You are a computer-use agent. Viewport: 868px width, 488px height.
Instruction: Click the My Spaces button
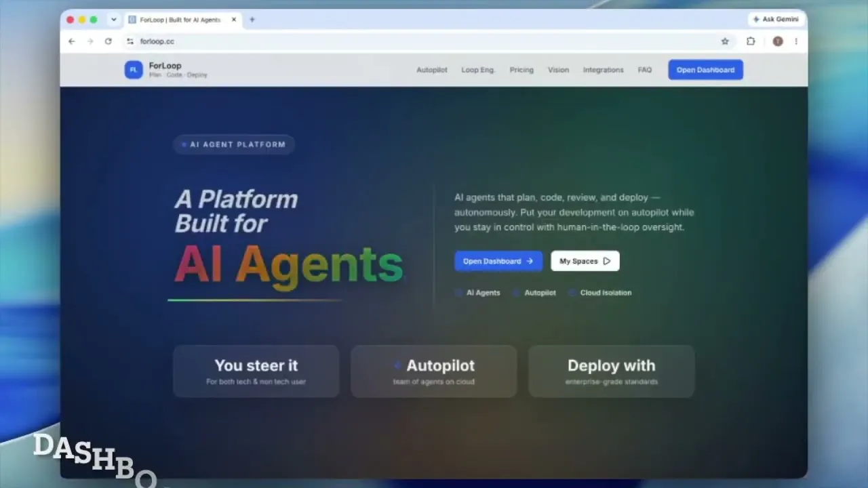coord(585,261)
